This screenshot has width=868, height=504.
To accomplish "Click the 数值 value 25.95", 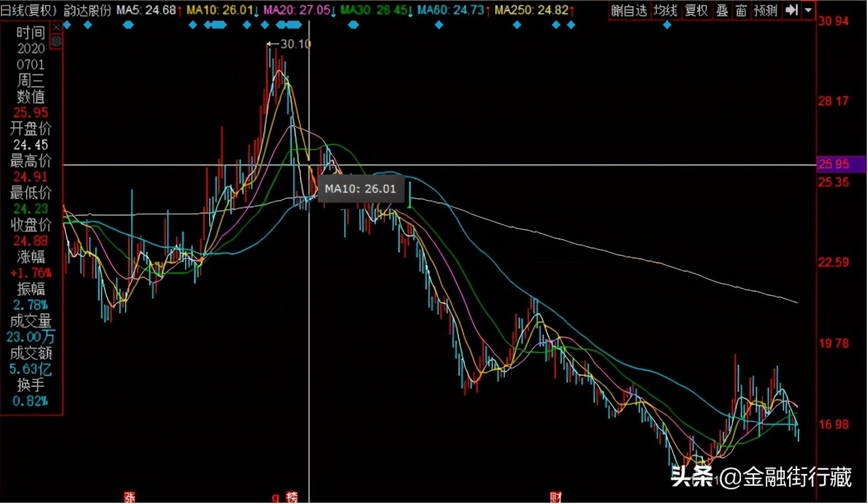I will [x=31, y=113].
